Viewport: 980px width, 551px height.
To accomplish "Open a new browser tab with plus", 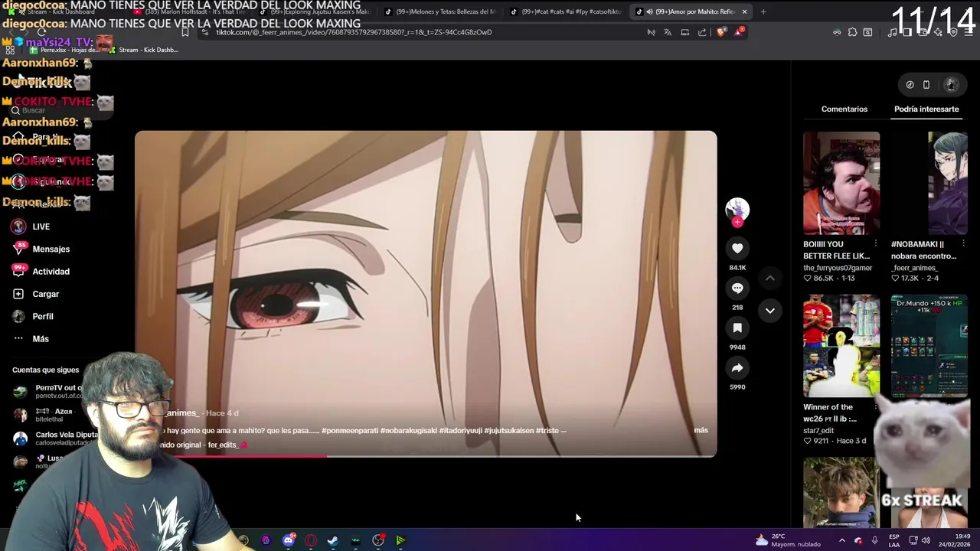I will (763, 11).
